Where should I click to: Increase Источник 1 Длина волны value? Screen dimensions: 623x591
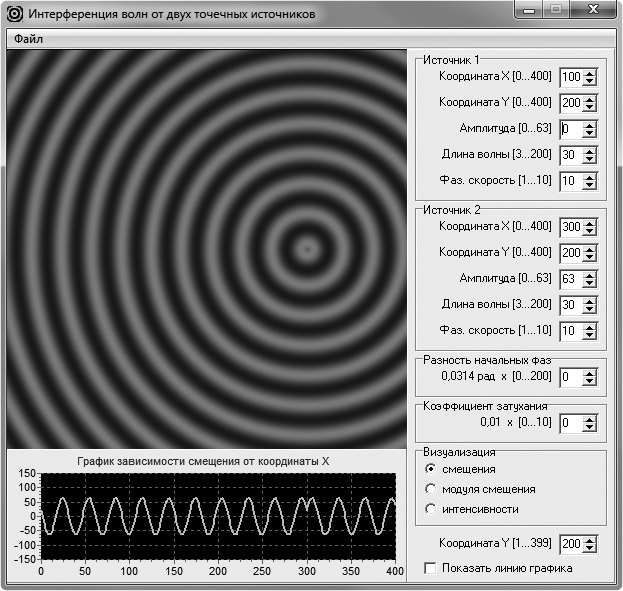tap(590, 151)
